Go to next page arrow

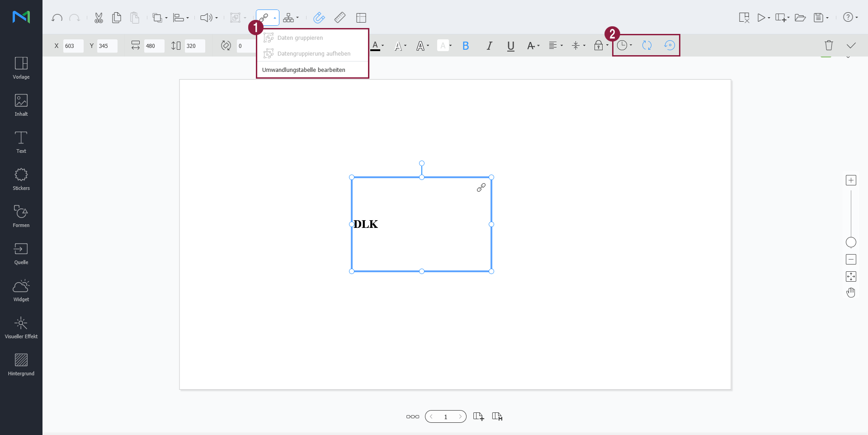(460, 416)
